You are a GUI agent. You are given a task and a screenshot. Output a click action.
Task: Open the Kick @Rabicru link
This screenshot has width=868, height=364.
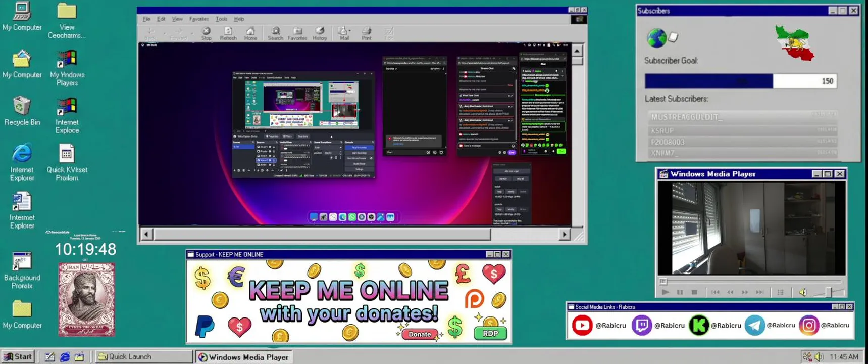click(x=715, y=326)
